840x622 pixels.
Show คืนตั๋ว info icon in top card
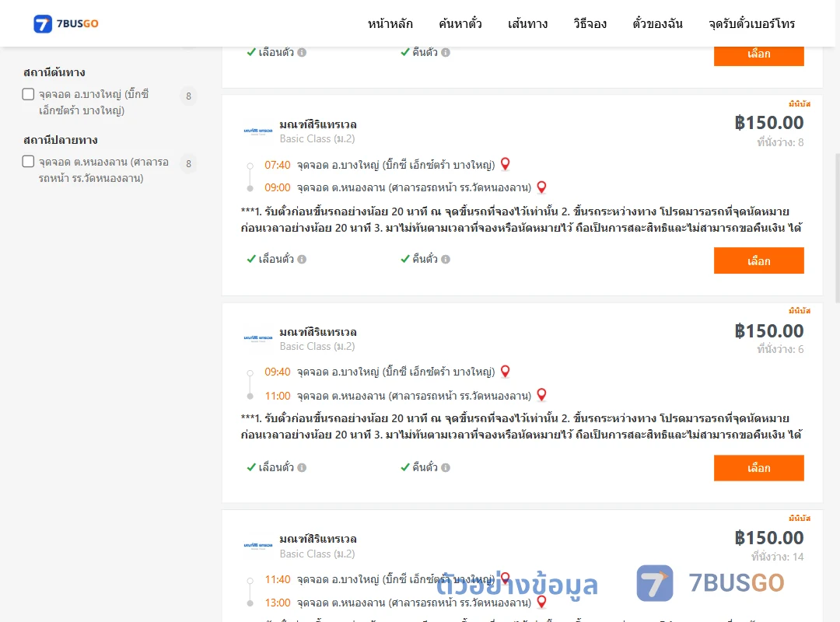[x=446, y=53]
